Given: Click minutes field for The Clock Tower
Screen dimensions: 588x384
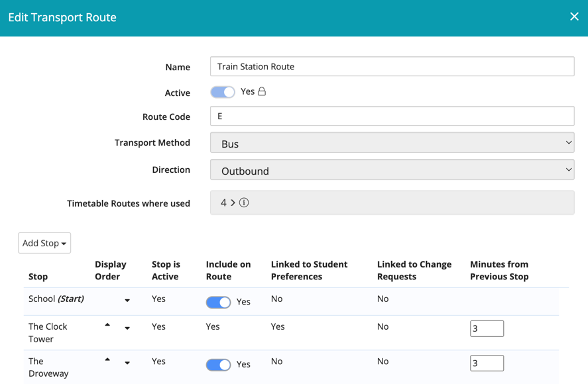Looking at the screenshot, I should click(487, 328).
